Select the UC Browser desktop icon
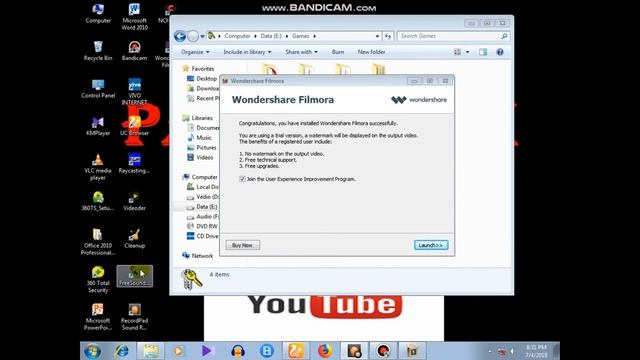The image size is (640, 360). (x=134, y=126)
